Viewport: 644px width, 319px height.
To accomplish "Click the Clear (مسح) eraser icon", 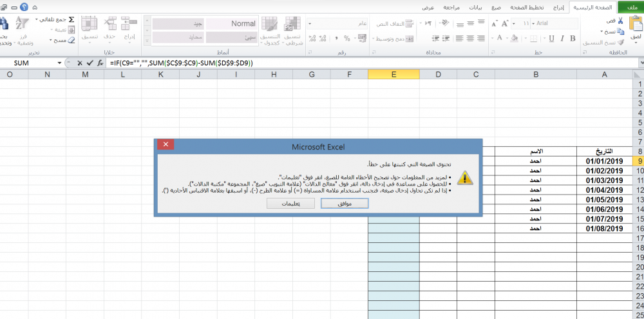I will coord(71,40).
